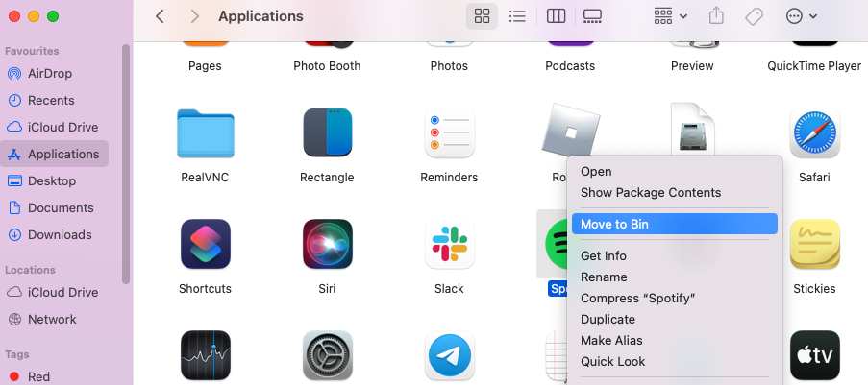The height and width of the screenshot is (385, 868).
Task: Select Applications in the sidebar
Action: 54,154
